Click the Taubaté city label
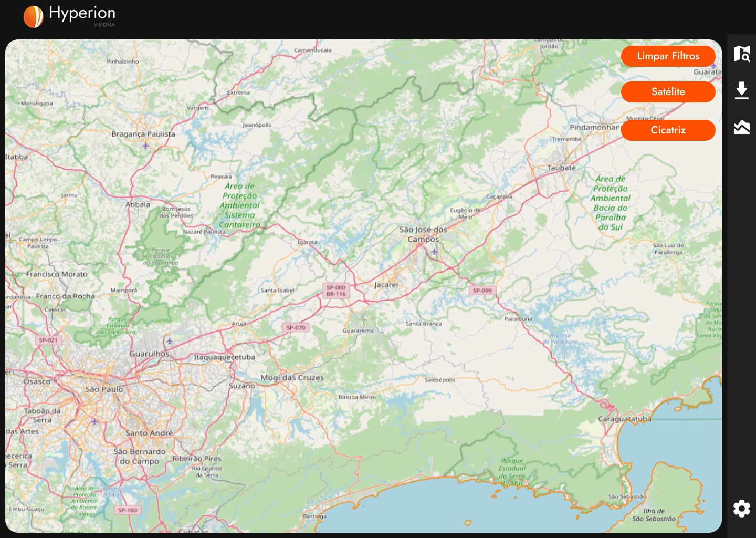Viewport: 756px width, 538px height. (x=561, y=168)
